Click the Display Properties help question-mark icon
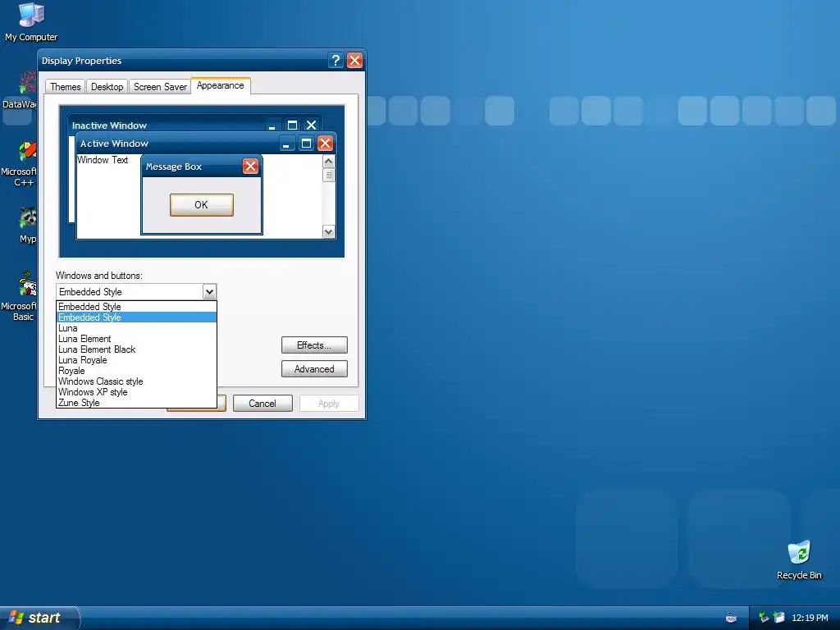The image size is (840, 630). [x=336, y=60]
